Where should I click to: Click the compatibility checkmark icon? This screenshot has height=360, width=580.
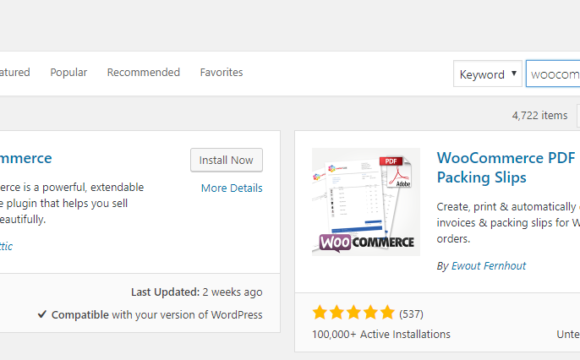[42, 314]
